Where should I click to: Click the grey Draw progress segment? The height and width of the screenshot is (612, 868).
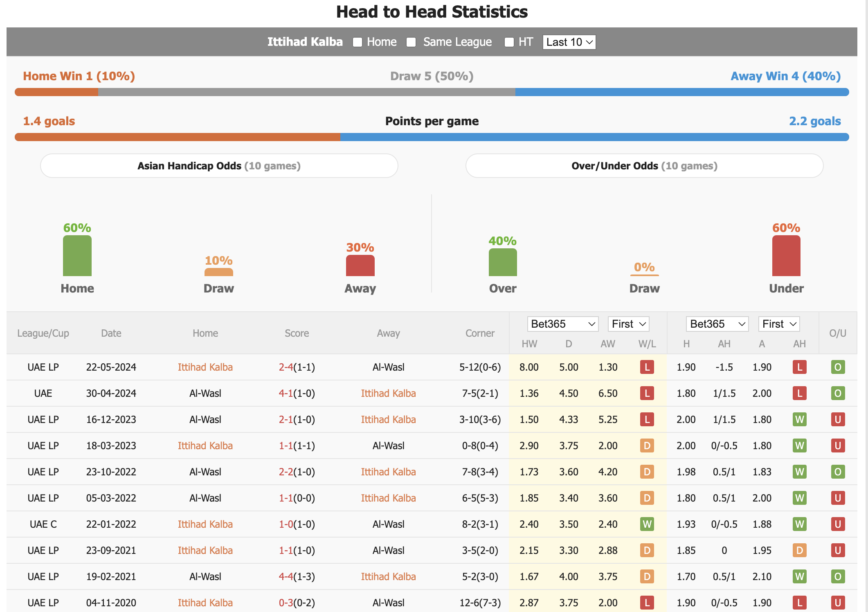pyautogui.click(x=307, y=92)
